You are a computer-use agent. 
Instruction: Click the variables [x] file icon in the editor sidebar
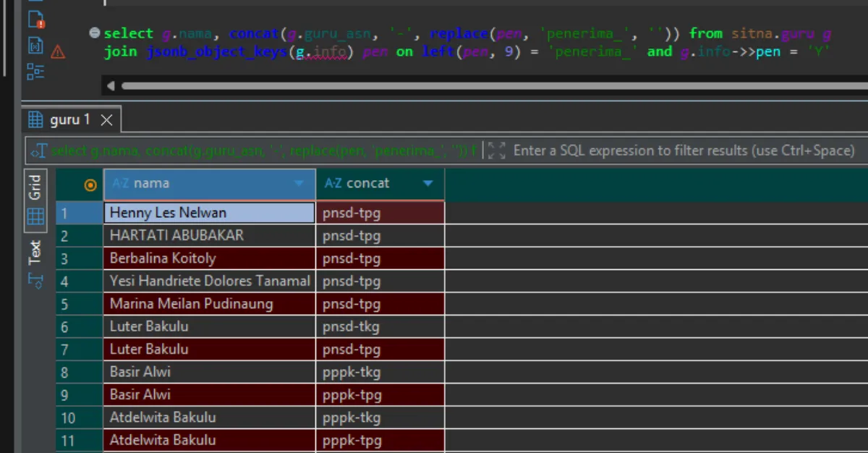pos(35,46)
